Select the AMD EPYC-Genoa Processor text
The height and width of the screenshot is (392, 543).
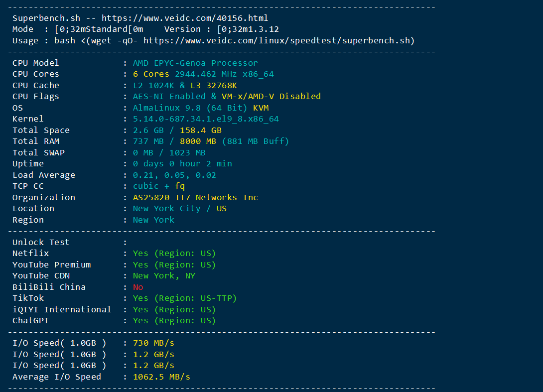click(x=195, y=63)
